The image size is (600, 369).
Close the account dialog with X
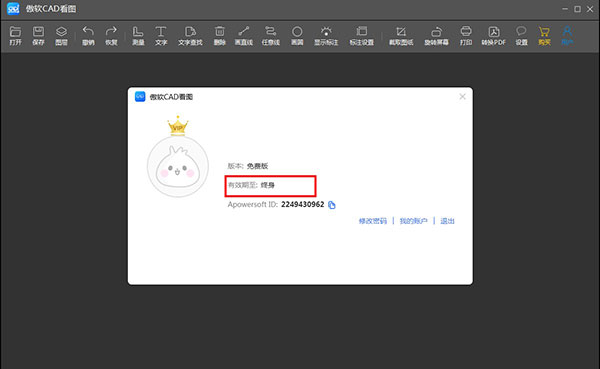click(462, 96)
